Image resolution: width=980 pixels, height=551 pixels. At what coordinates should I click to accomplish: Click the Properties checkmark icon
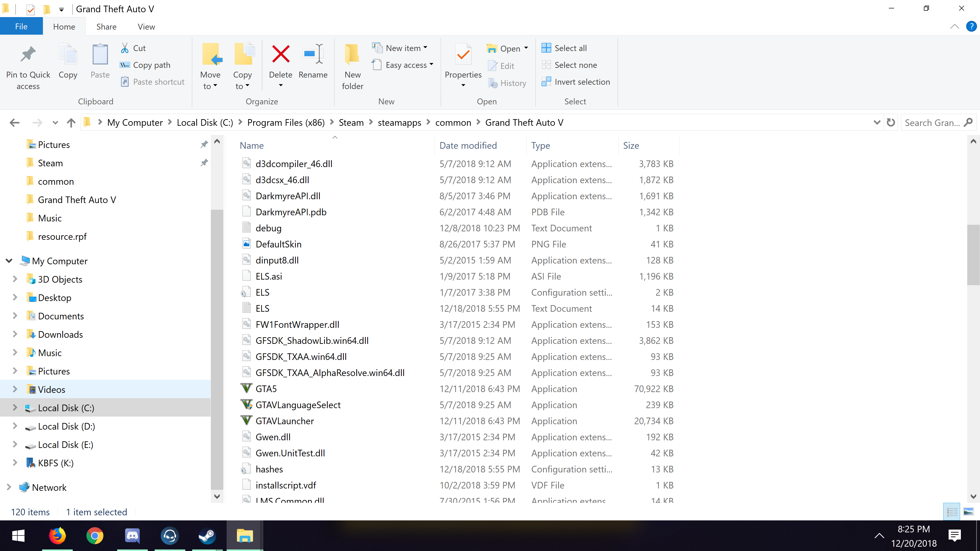463,54
